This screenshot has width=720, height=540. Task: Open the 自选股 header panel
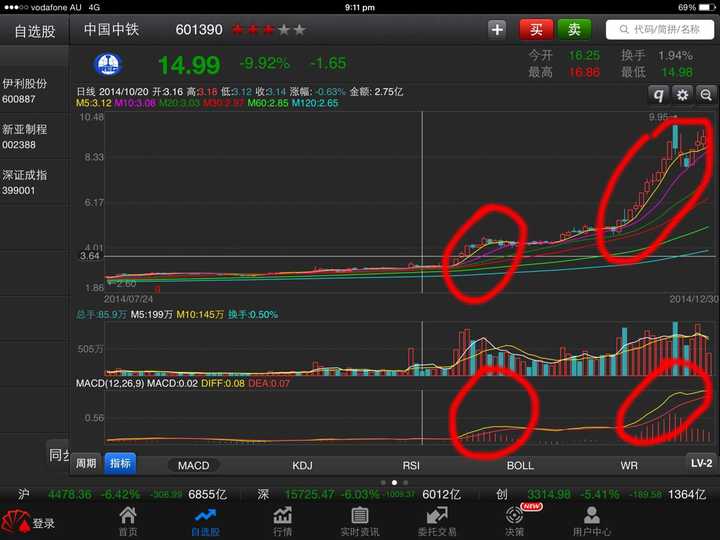click(x=34, y=31)
